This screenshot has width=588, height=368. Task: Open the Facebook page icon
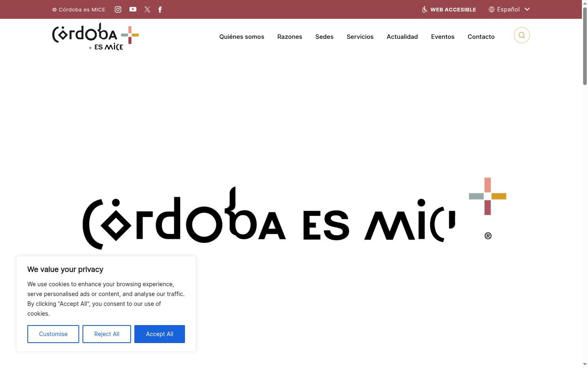[160, 9]
